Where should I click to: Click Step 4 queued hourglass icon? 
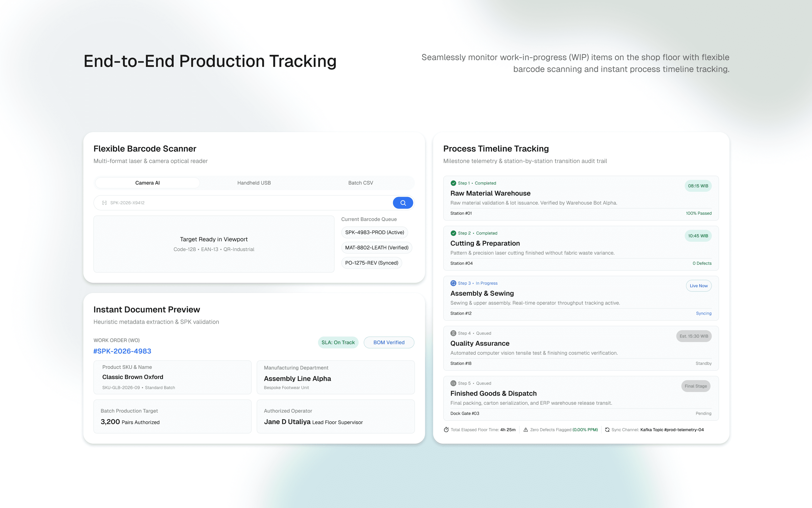pyautogui.click(x=453, y=333)
